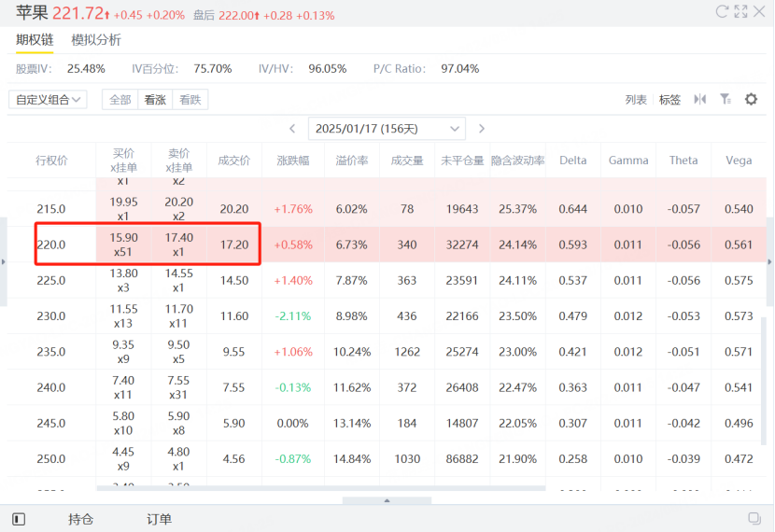This screenshot has height=532, width=775.
Task: Expand the bottom panel up arrow
Action: pos(387,500)
